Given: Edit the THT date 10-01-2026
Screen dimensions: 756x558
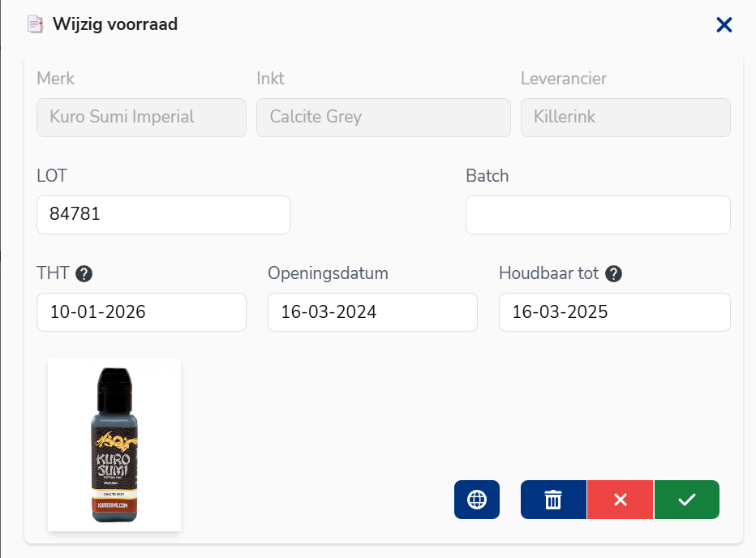Looking at the screenshot, I should click(141, 312).
